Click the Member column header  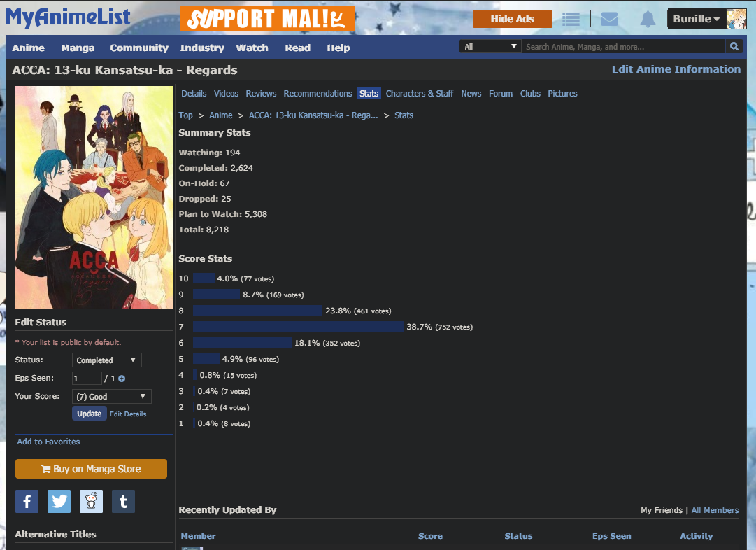[x=198, y=536]
